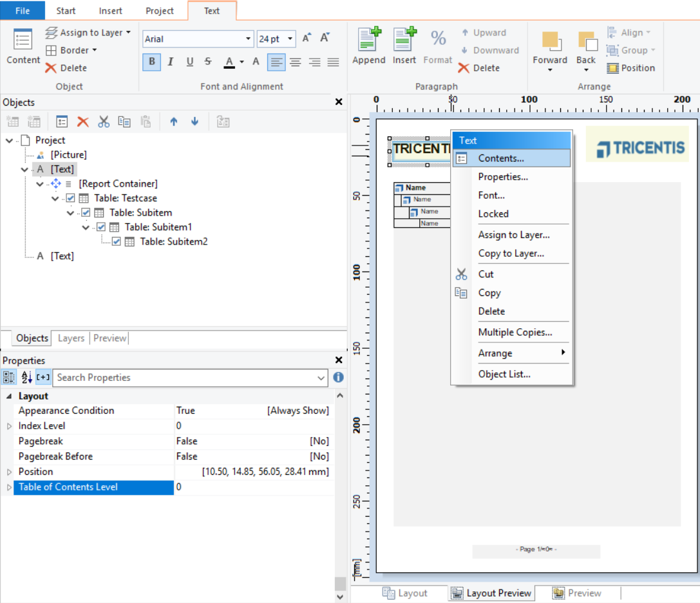The image size is (700, 603).
Task: Click the Append paragraph icon
Action: (369, 40)
